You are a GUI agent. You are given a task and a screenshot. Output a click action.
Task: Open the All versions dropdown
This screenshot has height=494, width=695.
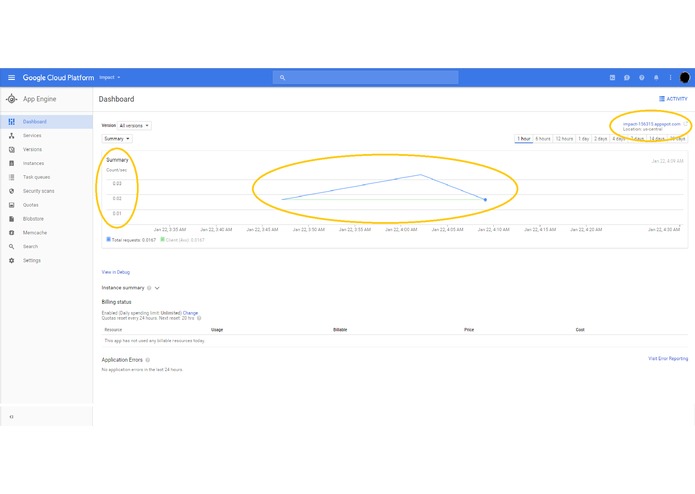pyautogui.click(x=134, y=126)
